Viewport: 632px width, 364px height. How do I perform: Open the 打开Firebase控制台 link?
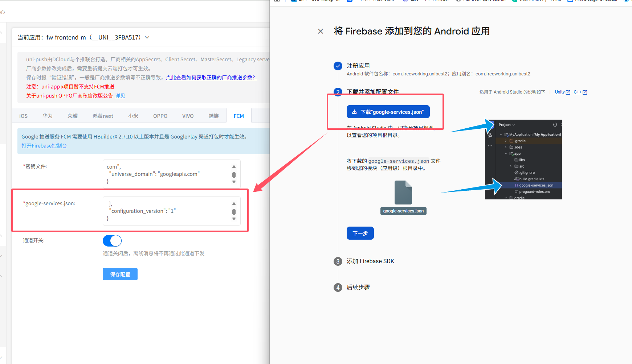click(x=44, y=145)
